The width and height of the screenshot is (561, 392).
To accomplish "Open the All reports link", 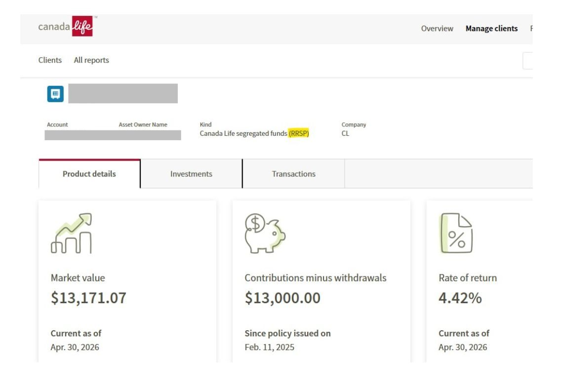I will click(91, 60).
